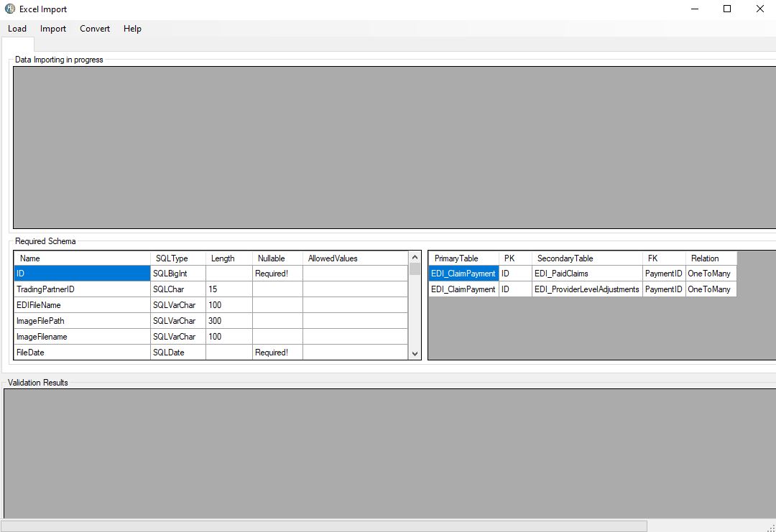Click the SQLChar type cell
Image resolution: width=776 pixels, height=532 pixels.
coord(178,289)
